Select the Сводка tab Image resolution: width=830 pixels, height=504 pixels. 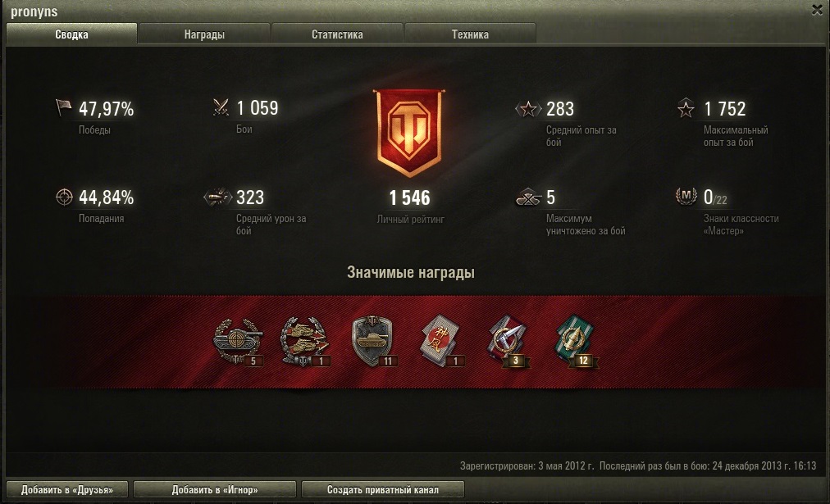[x=71, y=34]
